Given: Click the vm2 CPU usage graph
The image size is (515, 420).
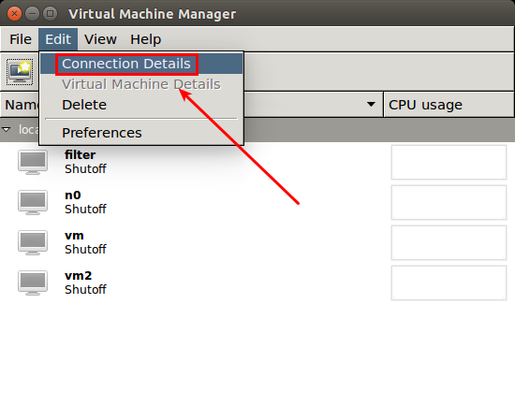Looking at the screenshot, I should tap(449, 283).
